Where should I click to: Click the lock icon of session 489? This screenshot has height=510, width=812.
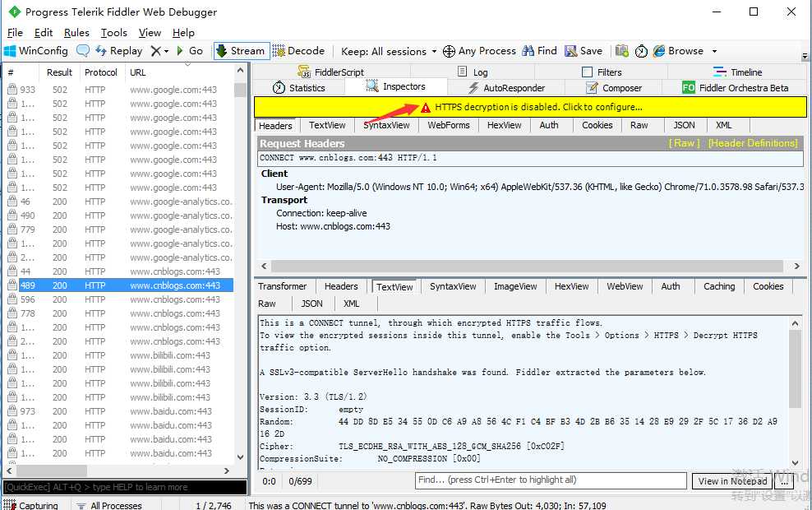[x=12, y=285]
